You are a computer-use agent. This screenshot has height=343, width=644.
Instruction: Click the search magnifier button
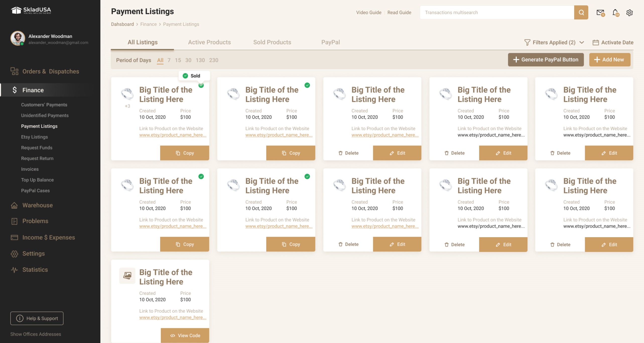(581, 12)
